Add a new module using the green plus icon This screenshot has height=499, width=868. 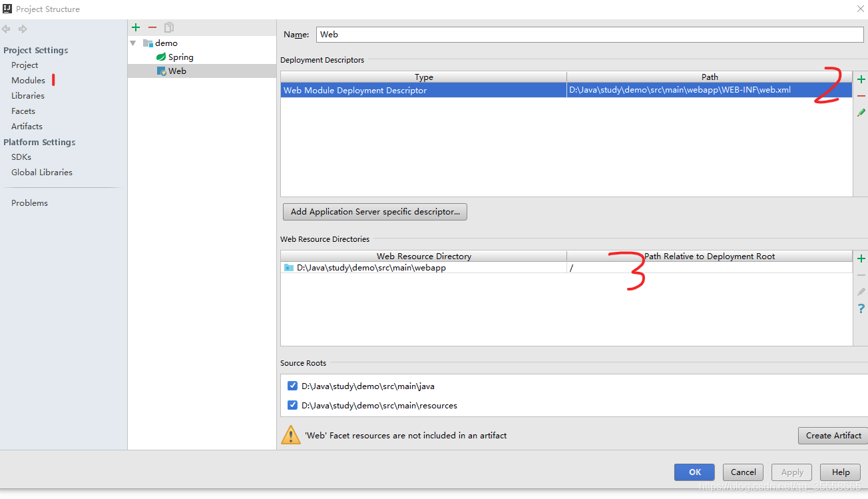[136, 27]
